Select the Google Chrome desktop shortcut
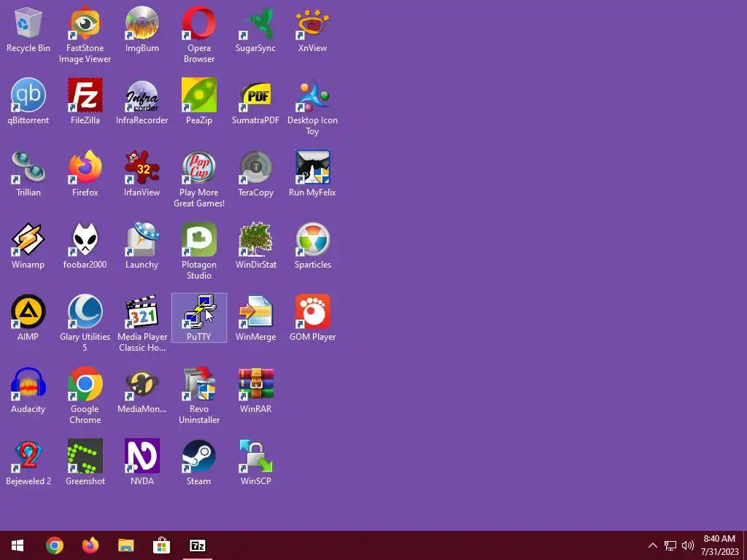 coord(85,396)
